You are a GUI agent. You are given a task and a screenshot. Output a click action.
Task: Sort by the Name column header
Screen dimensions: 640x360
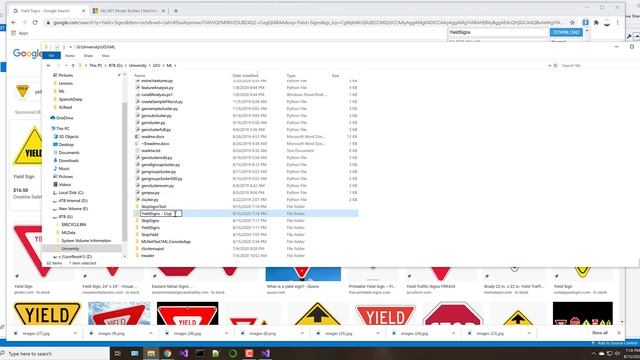point(140,76)
